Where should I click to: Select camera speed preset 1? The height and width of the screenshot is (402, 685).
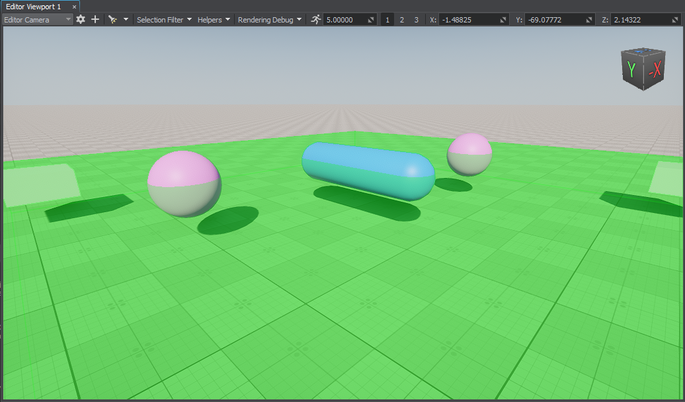(x=388, y=19)
